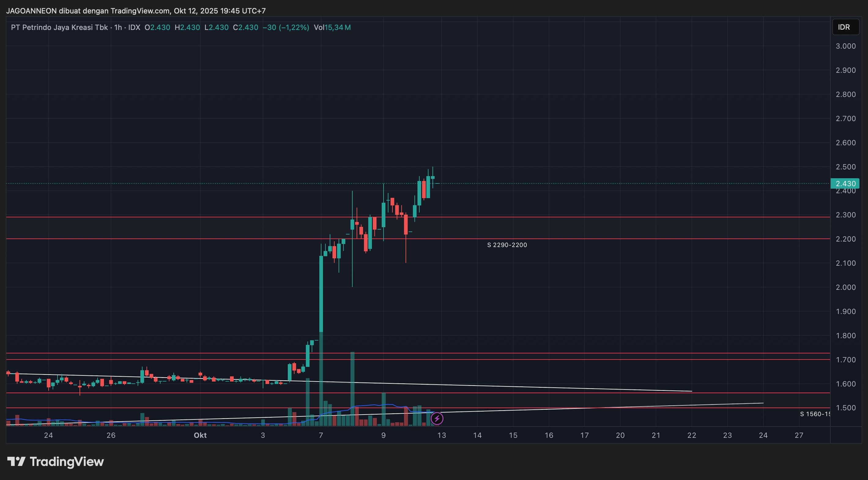Image resolution: width=868 pixels, height=480 pixels.
Task: Click date 13 on the time axis
Action: click(441, 435)
